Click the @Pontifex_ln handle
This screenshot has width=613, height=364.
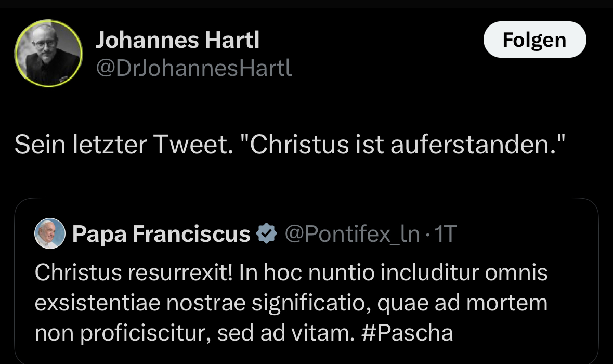pyautogui.click(x=352, y=235)
